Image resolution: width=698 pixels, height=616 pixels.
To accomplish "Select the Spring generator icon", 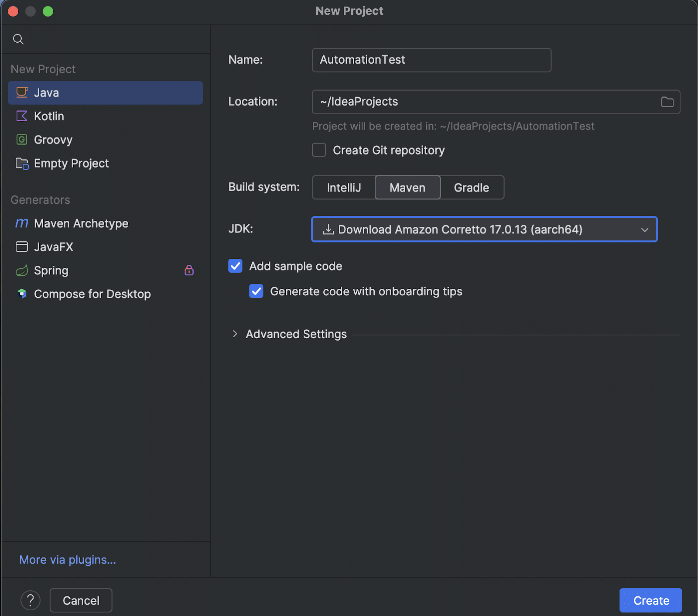I will pos(22,270).
